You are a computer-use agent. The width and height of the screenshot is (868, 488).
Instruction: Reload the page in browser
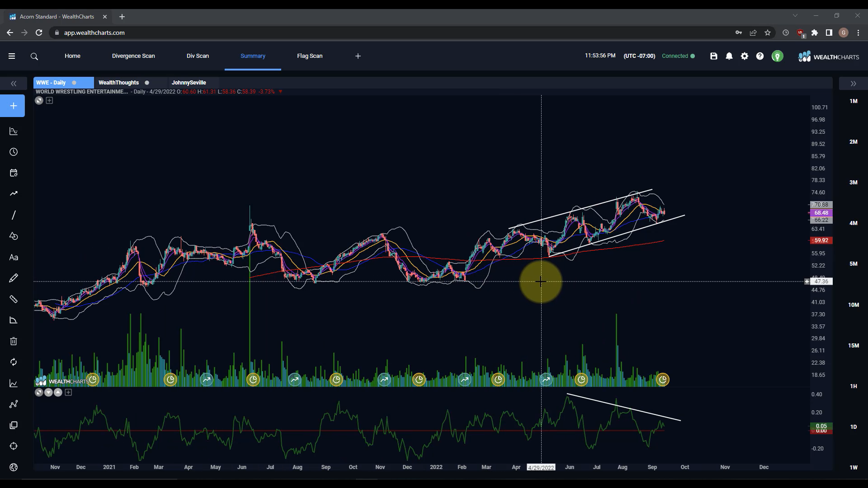39,33
